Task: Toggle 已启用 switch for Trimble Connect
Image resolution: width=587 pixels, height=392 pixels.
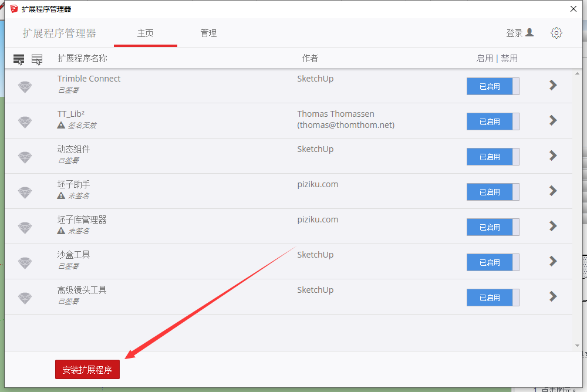Action: [492, 86]
